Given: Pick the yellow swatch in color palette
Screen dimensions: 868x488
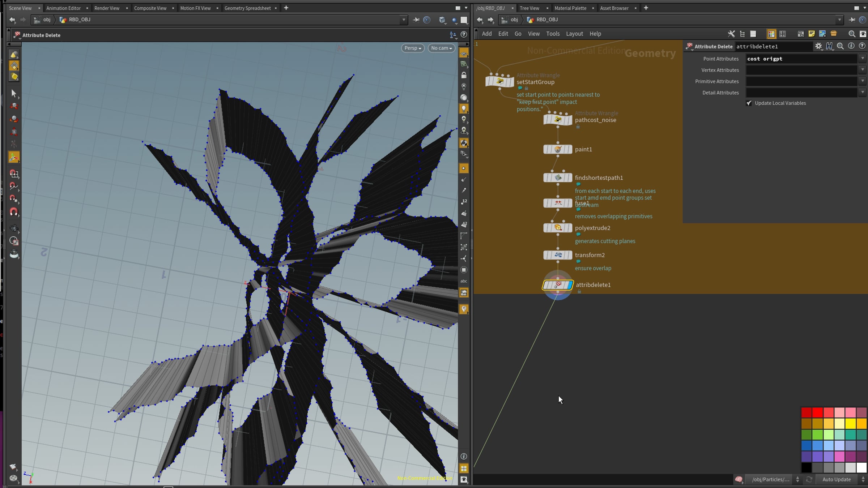Looking at the screenshot, I should point(850,423).
